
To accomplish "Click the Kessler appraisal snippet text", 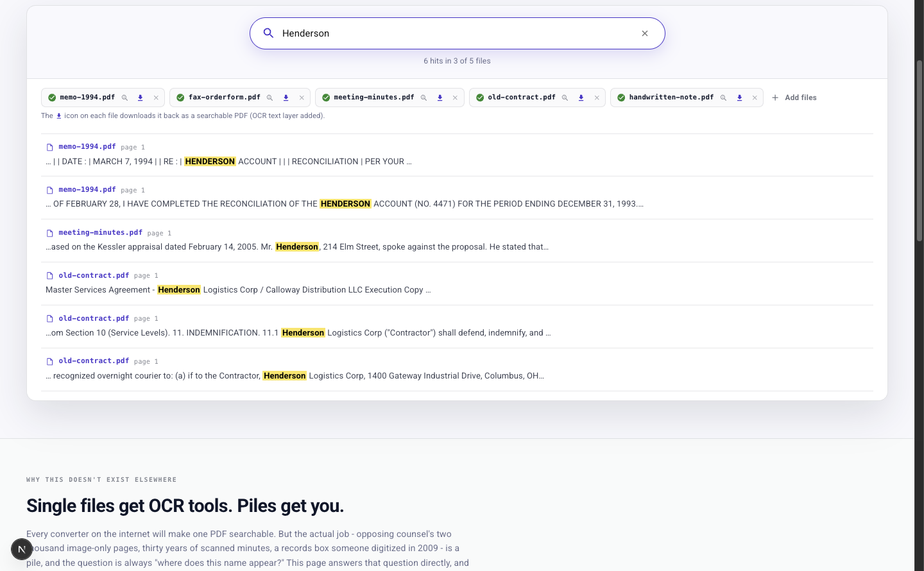I will tap(297, 247).
